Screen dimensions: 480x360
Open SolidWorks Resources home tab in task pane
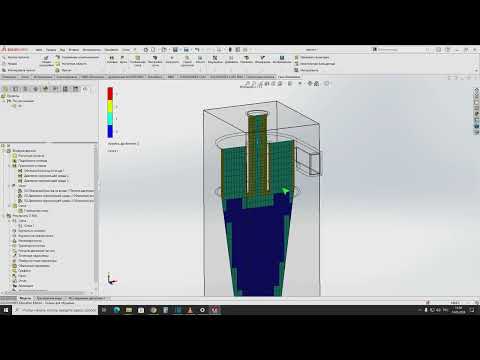click(476, 91)
